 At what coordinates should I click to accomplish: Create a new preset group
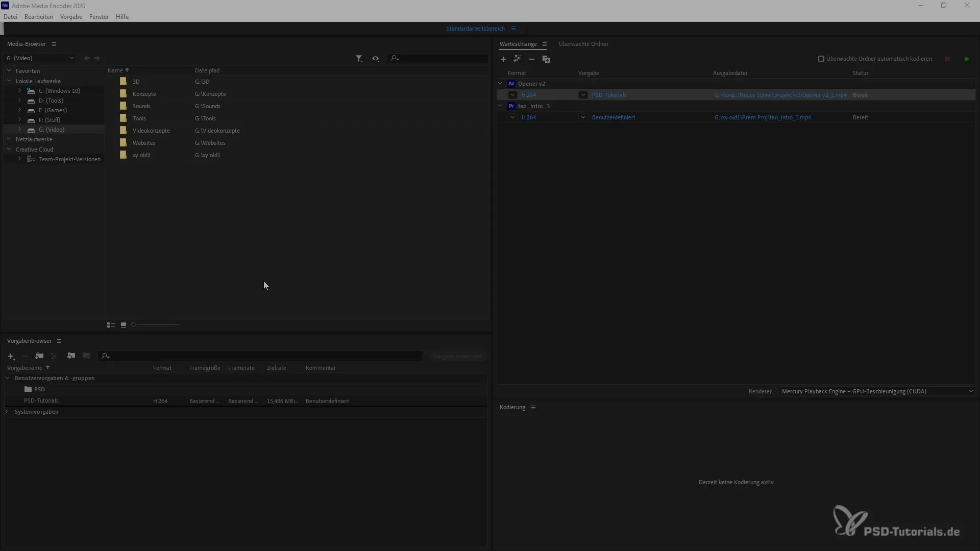click(x=39, y=356)
